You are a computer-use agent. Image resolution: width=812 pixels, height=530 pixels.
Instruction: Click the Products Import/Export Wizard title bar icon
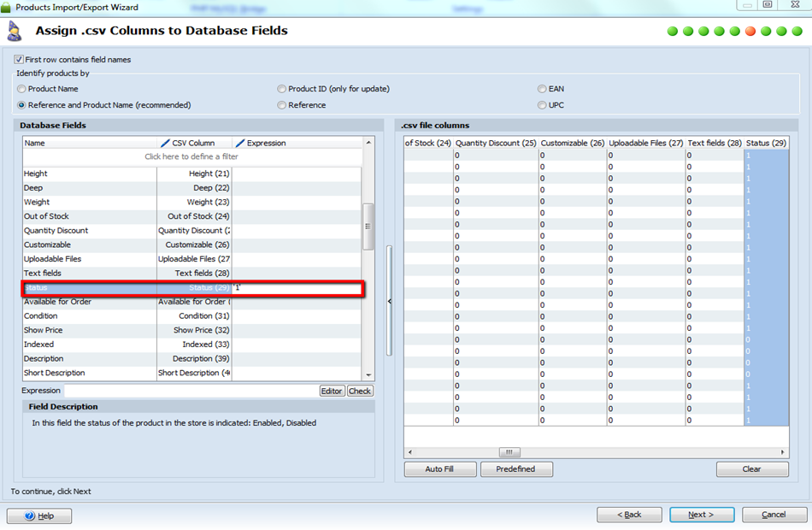tap(7, 7)
